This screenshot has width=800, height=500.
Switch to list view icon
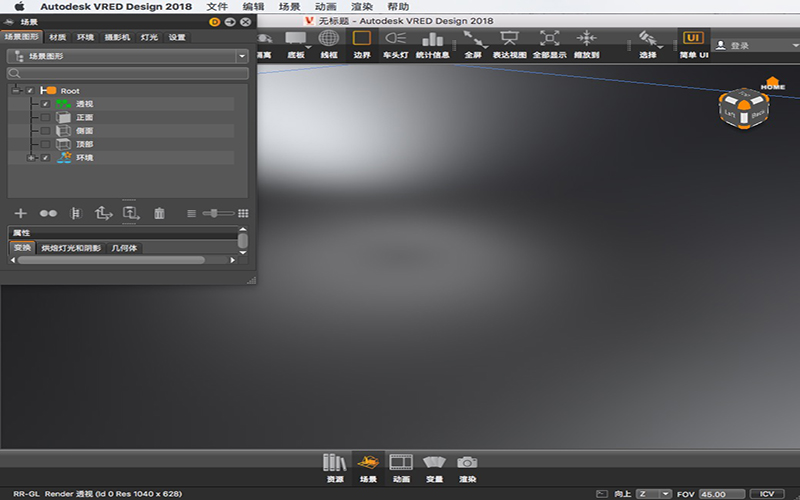[x=191, y=213]
